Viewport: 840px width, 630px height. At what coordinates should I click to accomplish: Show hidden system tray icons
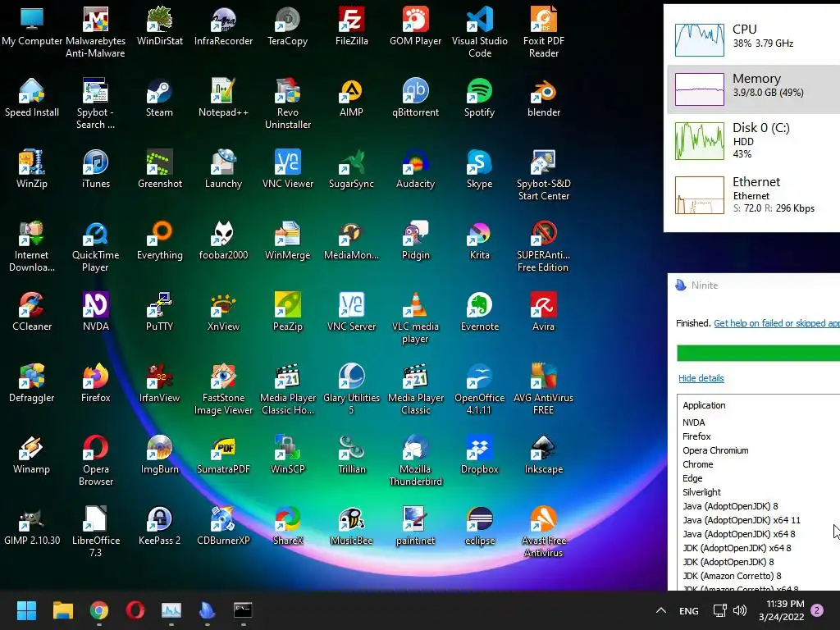661,610
